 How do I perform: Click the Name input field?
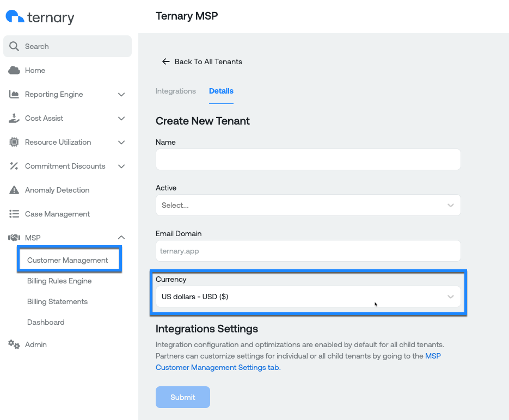click(x=308, y=159)
